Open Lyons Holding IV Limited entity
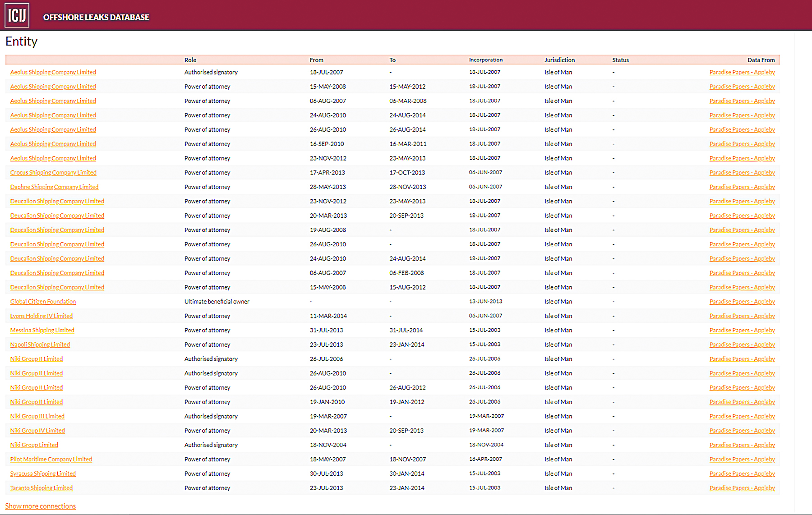This screenshot has height=515, width=812. pos(42,316)
